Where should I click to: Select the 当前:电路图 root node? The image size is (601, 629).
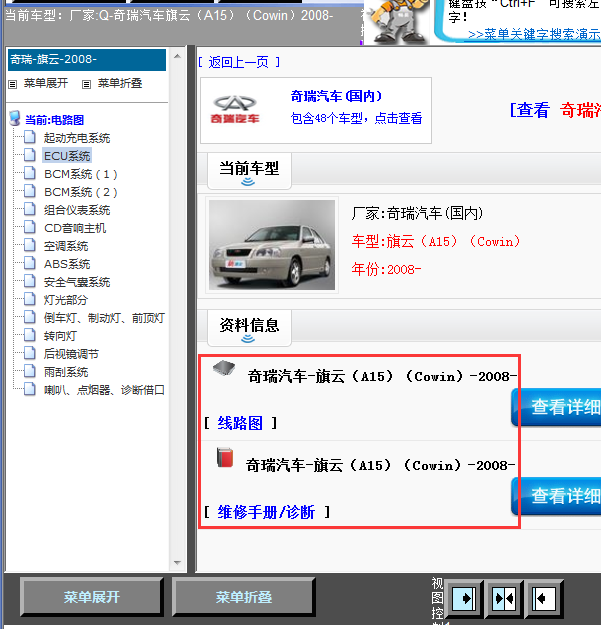pos(54,120)
